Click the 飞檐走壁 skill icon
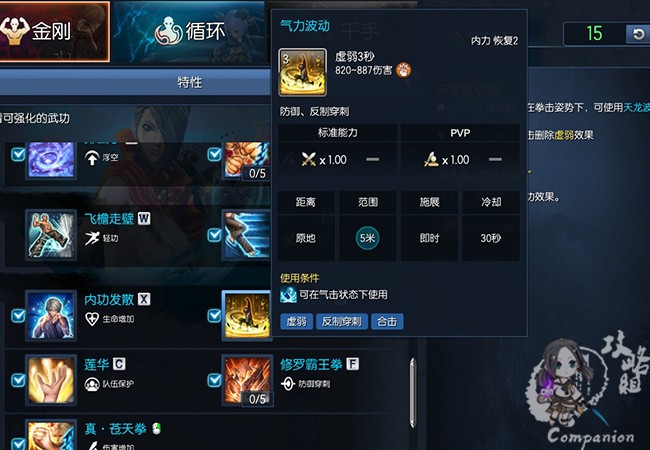Screen dimensions: 650x450 [51, 235]
